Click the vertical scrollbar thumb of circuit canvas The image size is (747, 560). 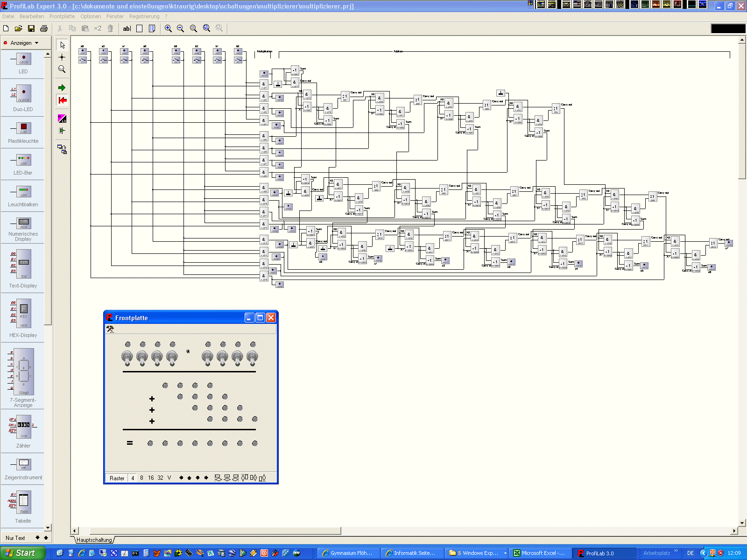742,112
